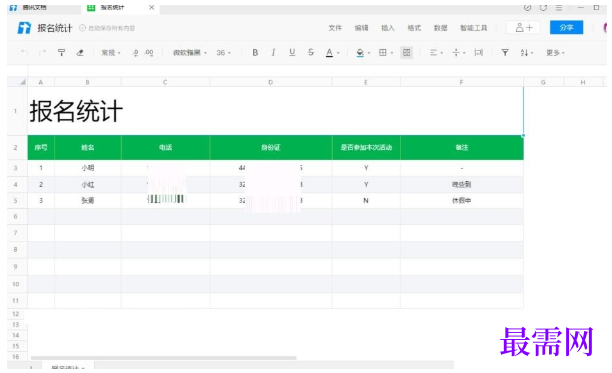612x373 pixels.
Task: Click the vertical alignment icon
Action: coord(456,53)
